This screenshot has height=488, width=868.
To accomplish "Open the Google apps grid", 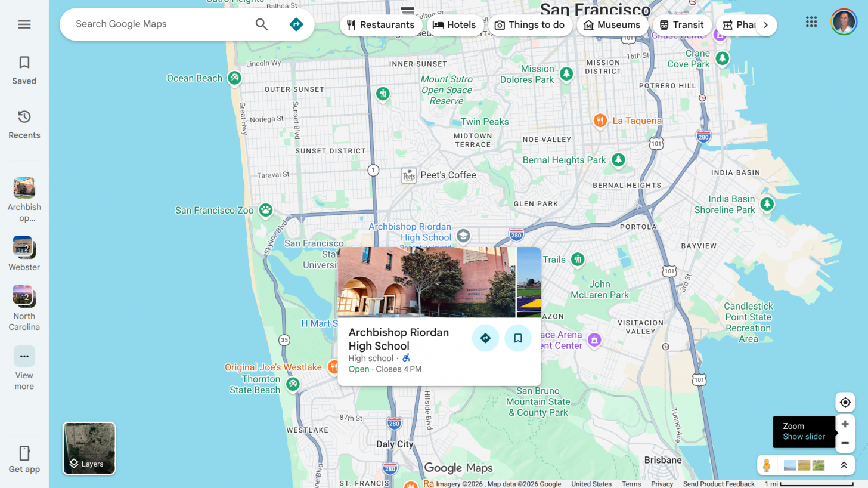I will (x=811, y=22).
